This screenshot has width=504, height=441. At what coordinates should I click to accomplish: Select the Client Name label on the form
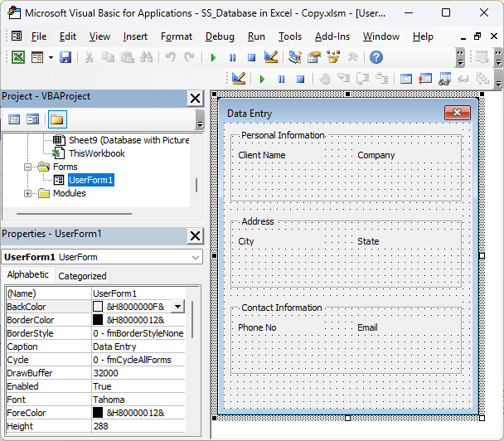(262, 155)
